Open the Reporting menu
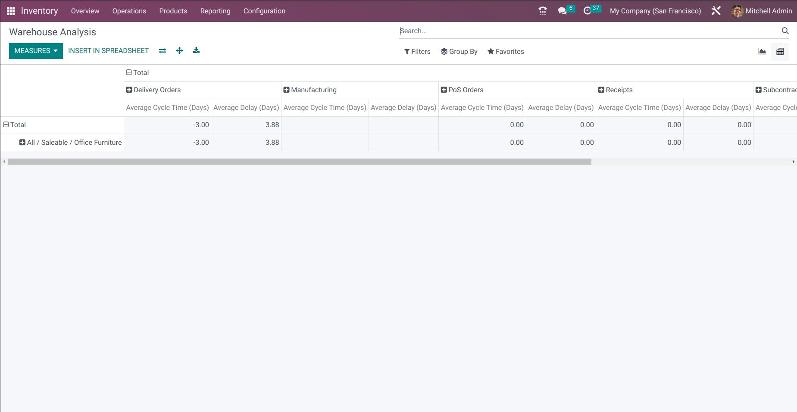Viewport: 797px width, 412px height. 215,11
